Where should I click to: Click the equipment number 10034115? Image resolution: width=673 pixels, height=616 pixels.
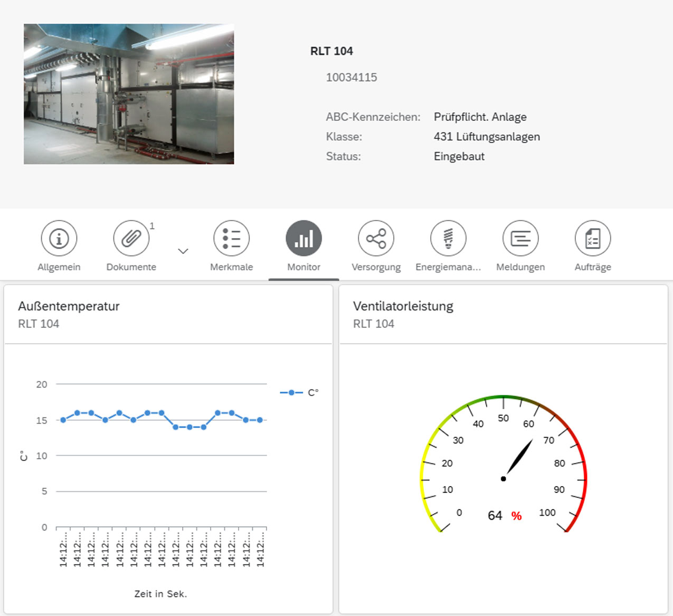click(352, 78)
